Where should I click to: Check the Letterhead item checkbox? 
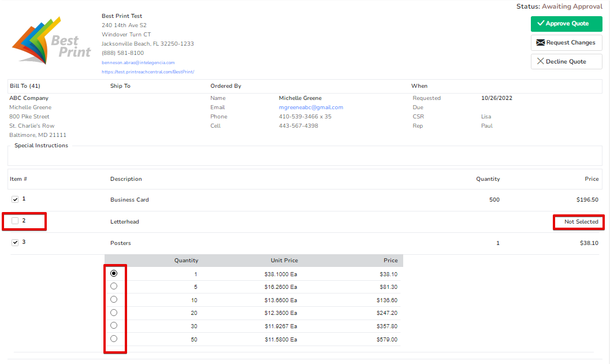click(x=14, y=220)
